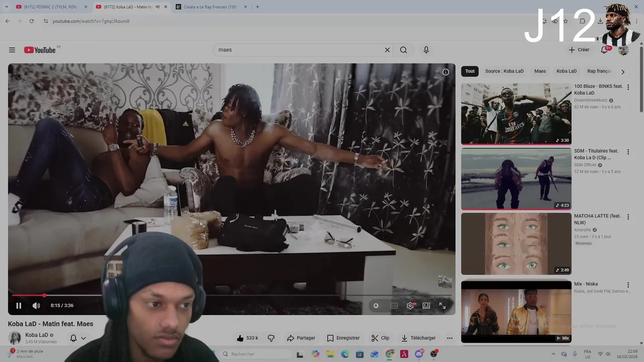Open options menu for 'SDM - Titulaires'

tap(628, 152)
